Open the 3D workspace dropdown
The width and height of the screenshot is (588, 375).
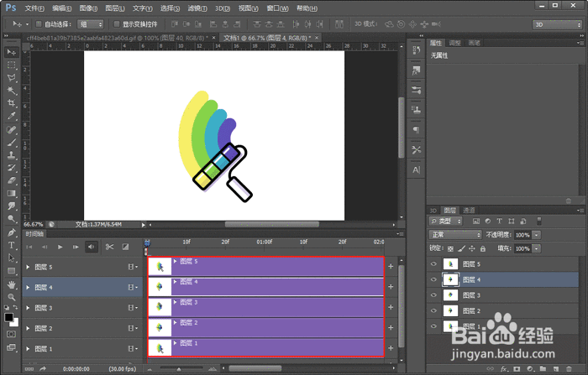click(x=556, y=24)
